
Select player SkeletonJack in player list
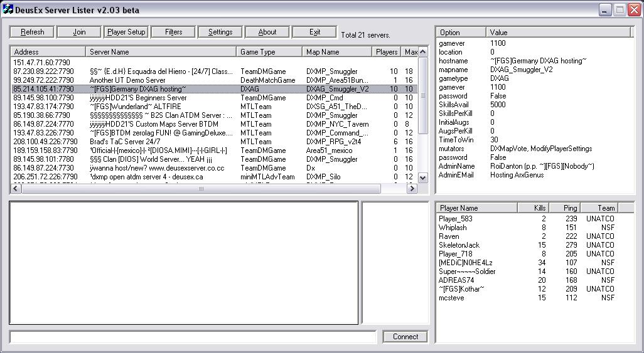pos(459,245)
